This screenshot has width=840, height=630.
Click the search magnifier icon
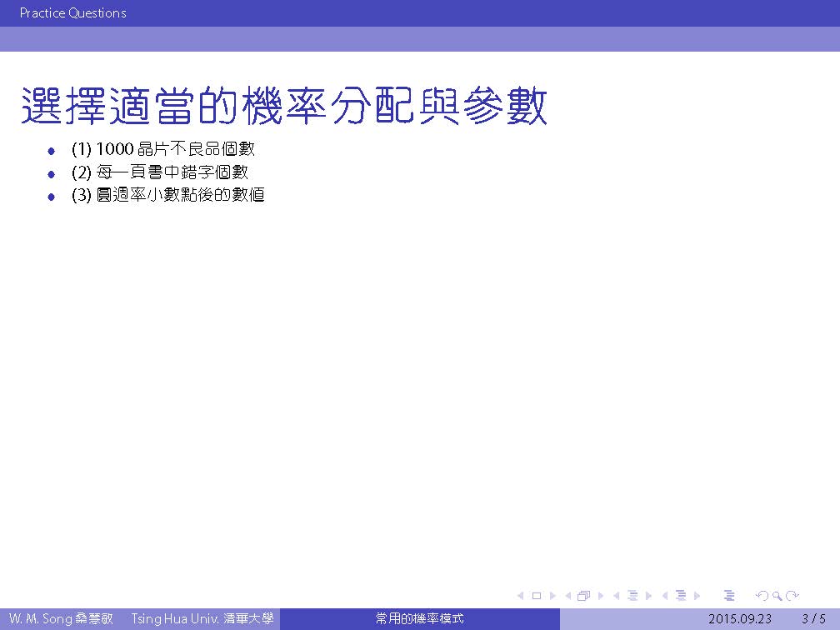click(777, 596)
